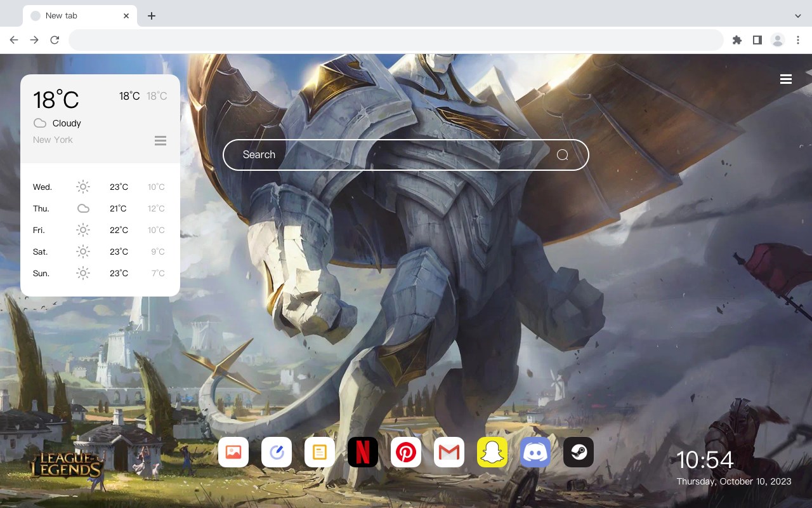Click the date "Thursday, October 10, 2023"
Image resolution: width=812 pixels, height=508 pixels.
click(x=734, y=481)
